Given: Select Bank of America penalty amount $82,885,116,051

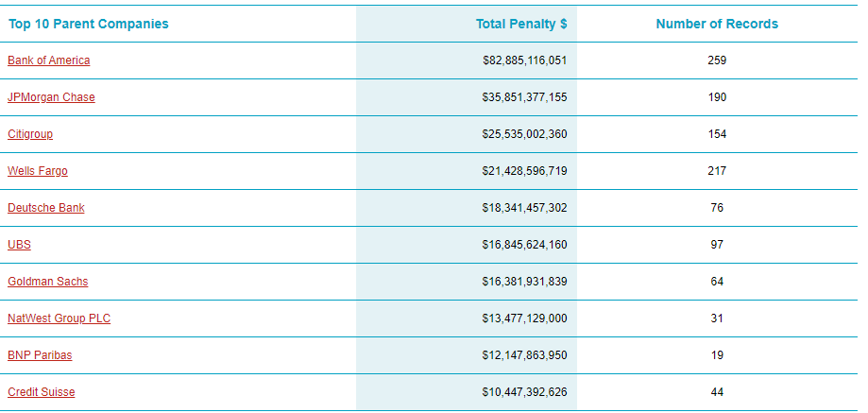Looking at the screenshot, I should (x=525, y=60).
